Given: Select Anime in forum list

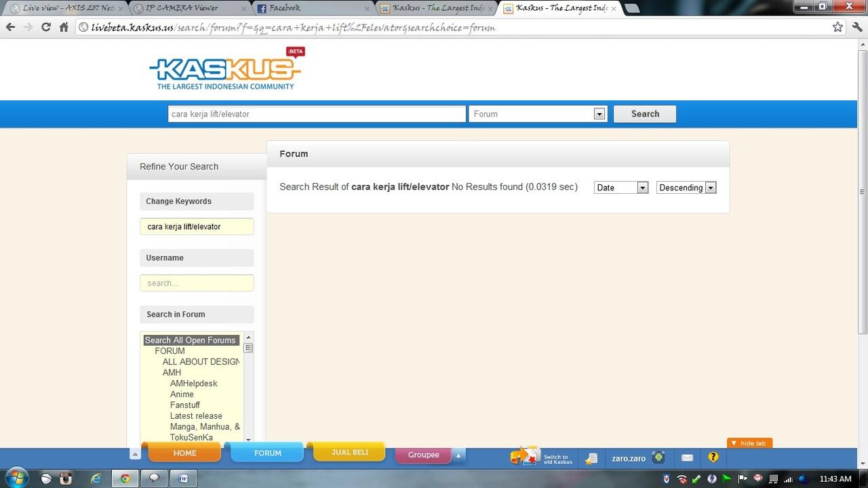Looking at the screenshot, I should click(x=182, y=394).
